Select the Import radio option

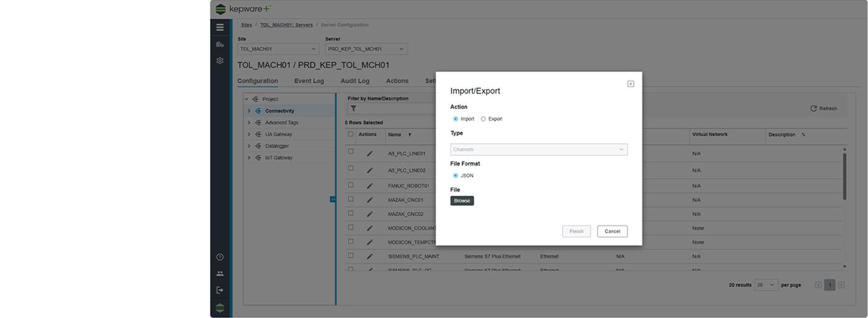pyautogui.click(x=456, y=119)
